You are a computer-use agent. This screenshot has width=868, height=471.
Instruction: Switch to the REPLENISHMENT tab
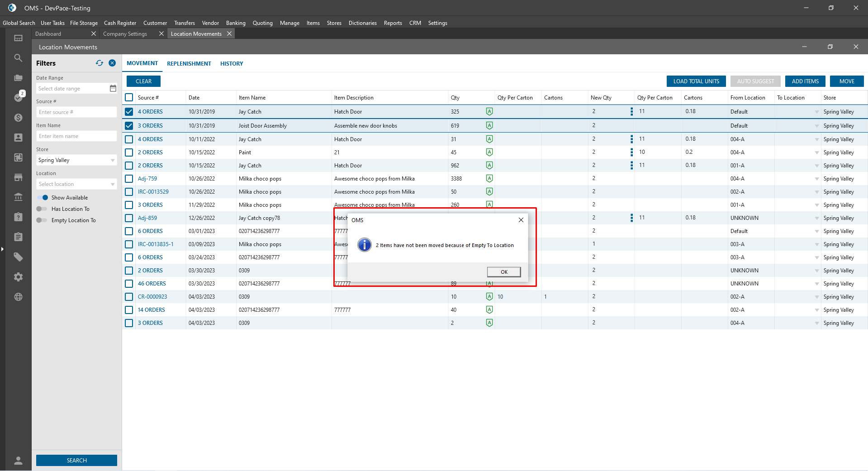tap(189, 64)
